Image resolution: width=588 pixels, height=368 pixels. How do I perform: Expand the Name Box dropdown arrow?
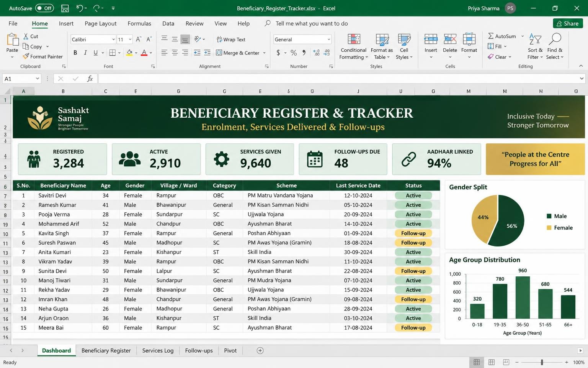click(38, 79)
